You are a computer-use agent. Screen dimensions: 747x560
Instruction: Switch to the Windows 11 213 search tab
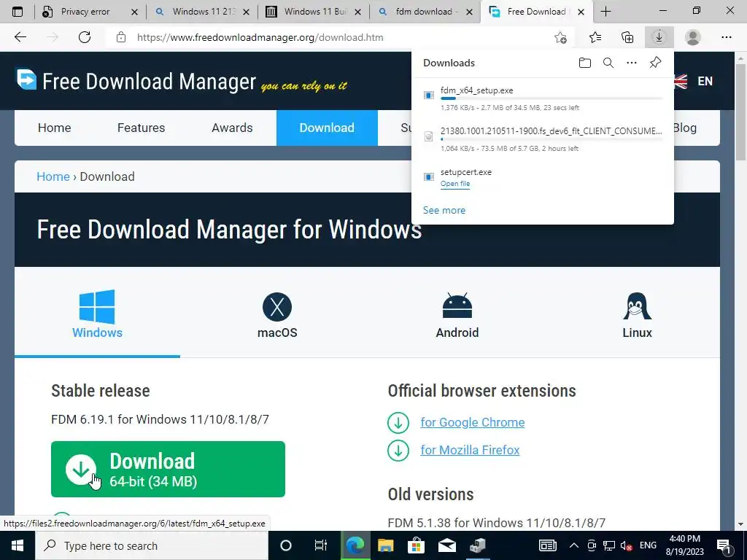pyautogui.click(x=203, y=12)
